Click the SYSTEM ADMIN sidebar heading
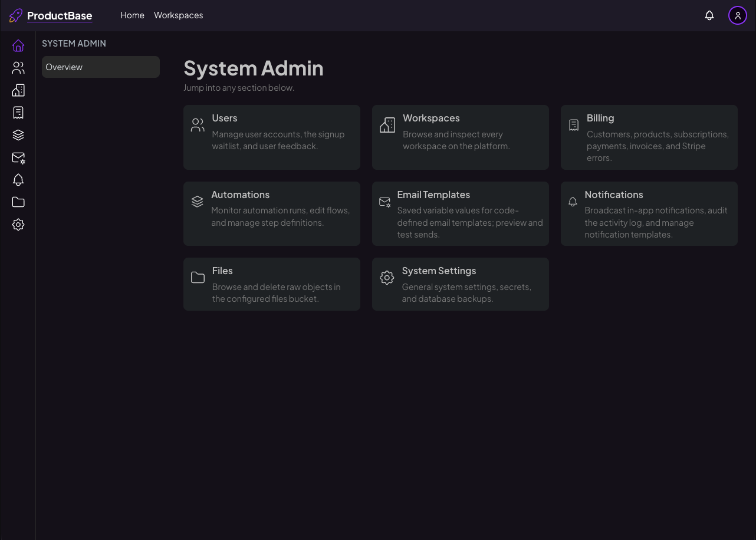Image resolution: width=756 pixels, height=540 pixels. 74,44
